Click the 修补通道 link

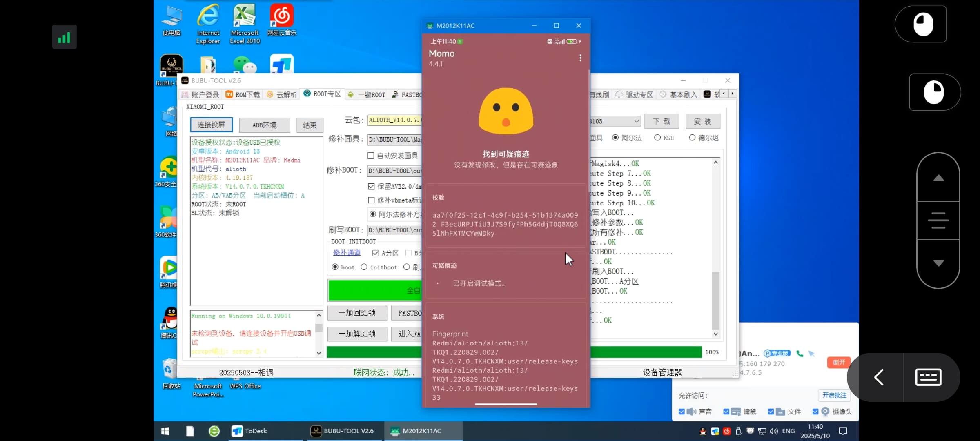tap(346, 252)
